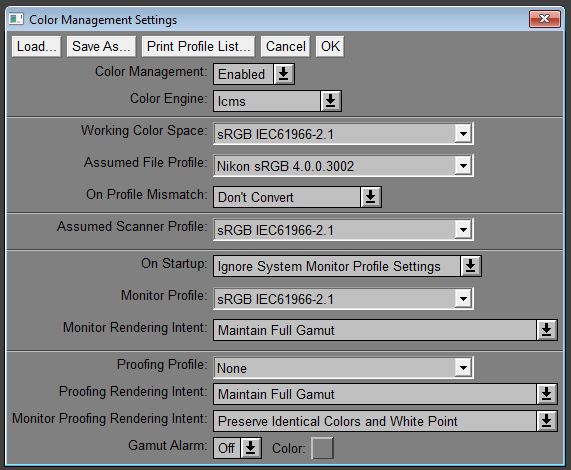The height and width of the screenshot is (470, 571).
Task: Click the Save As... button
Action: [x=101, y=46]
